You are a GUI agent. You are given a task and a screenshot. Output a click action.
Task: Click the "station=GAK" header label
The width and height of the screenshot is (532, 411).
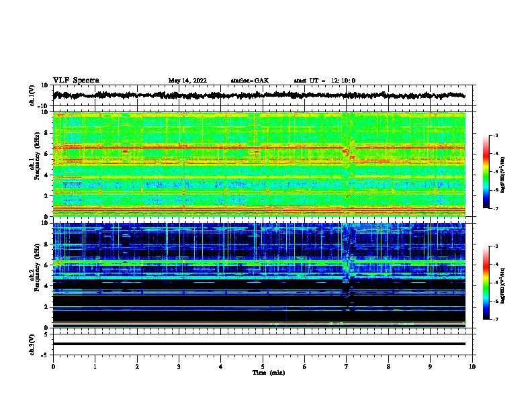[250, 81]
